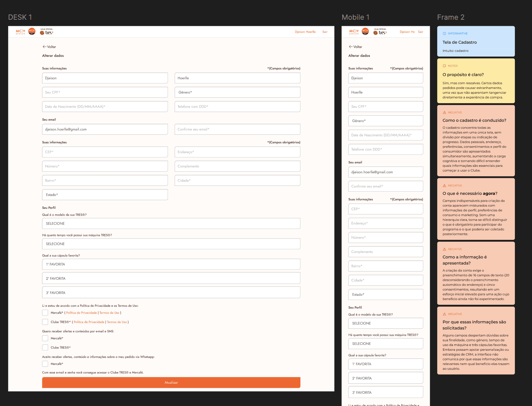Click the Tres logo in Mobile 1 header
Viewport: 532px width, 406px height.
click(x=380, y=32)
